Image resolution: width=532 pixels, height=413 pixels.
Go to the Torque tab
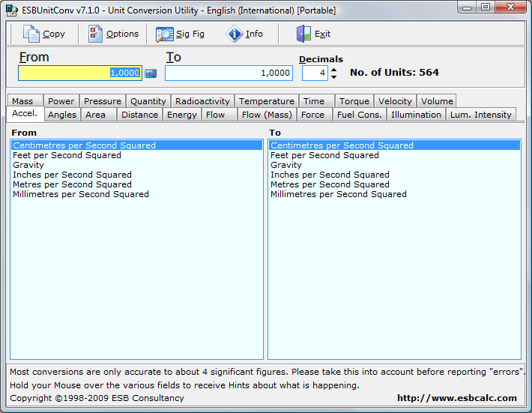[x=354, y=100]
